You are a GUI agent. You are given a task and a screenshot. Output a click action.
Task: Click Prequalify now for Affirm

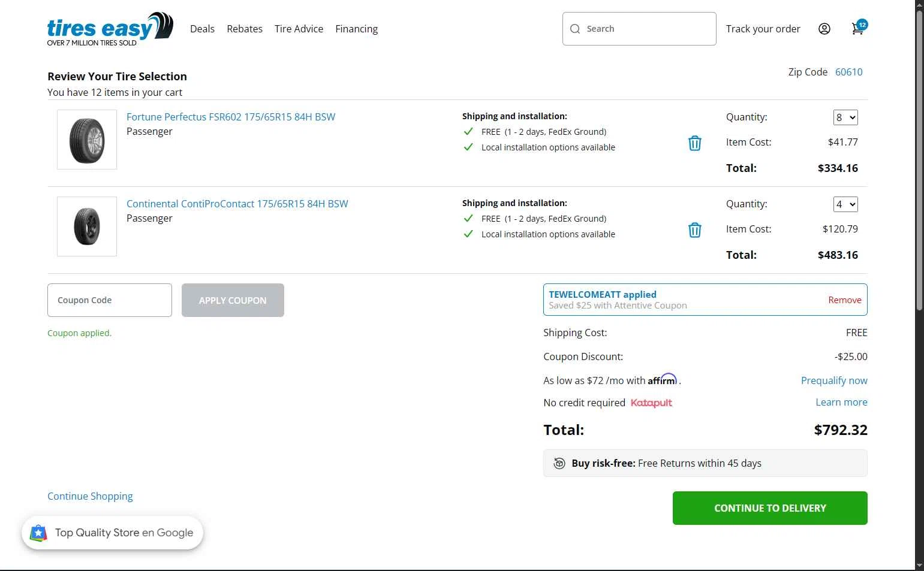tap(833, 380)
